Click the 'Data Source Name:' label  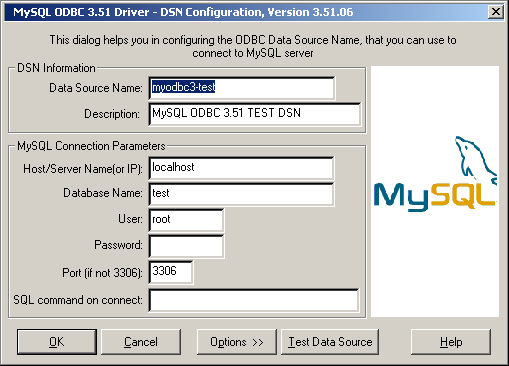coord(96,88)
